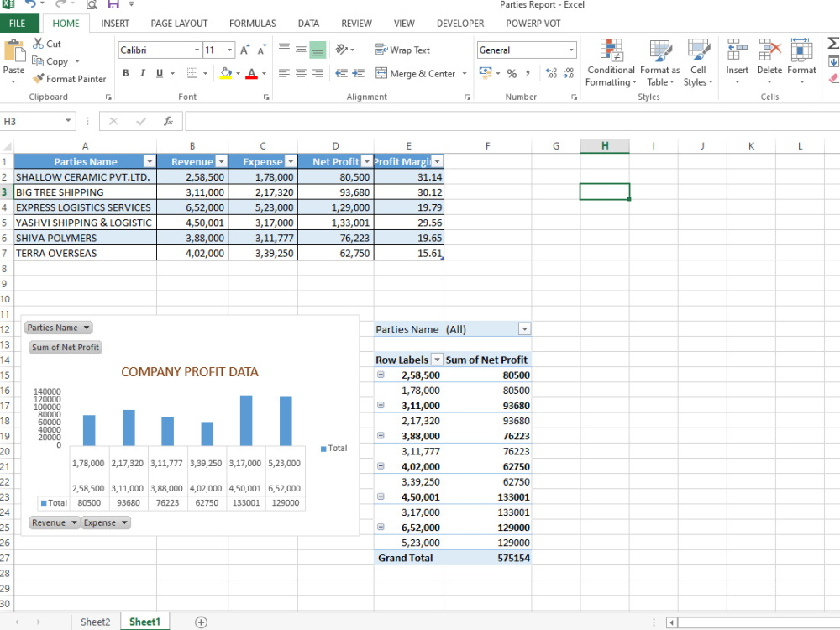840x630 pixels.
Task: Toggle Italic formatting
Action: click(143, 73)
